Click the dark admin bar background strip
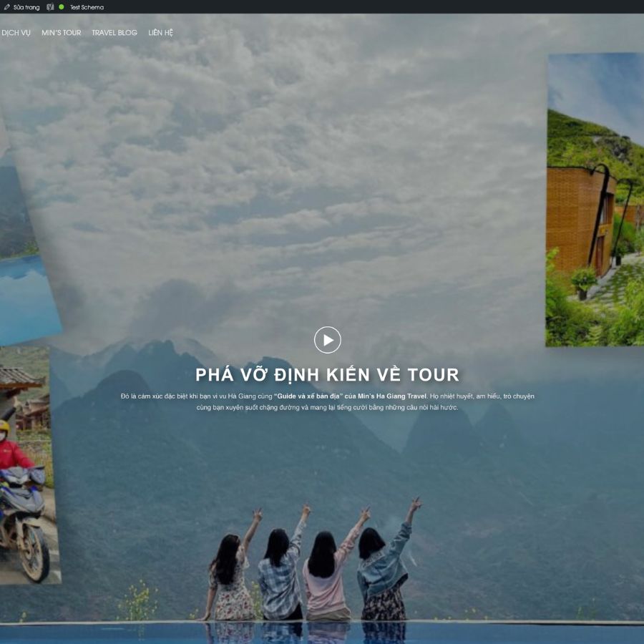Image resolution: width=644 pixels, height=644 pixels. [358, 6]
